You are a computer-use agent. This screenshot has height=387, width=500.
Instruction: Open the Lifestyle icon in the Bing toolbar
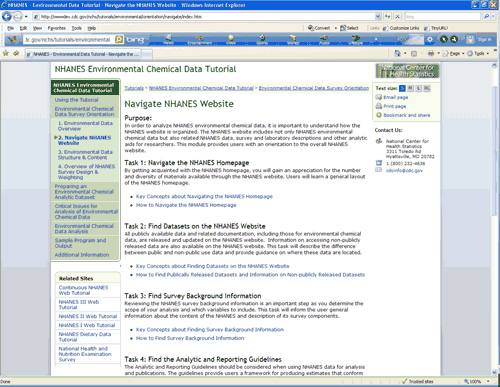[355, 40]
